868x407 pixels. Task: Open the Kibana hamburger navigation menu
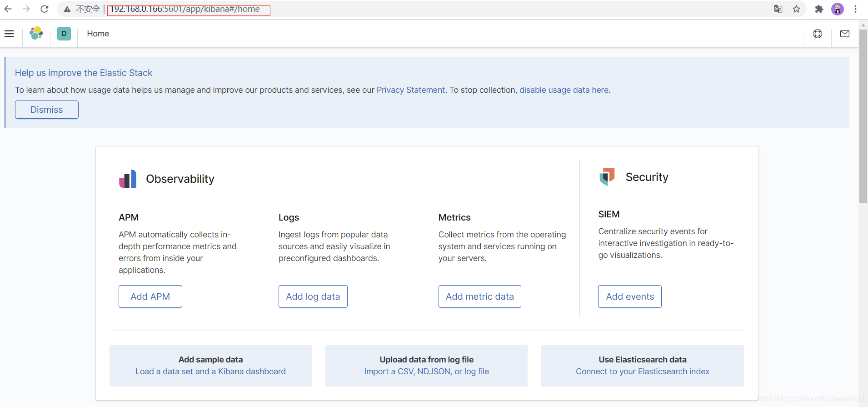click(9, 34)
